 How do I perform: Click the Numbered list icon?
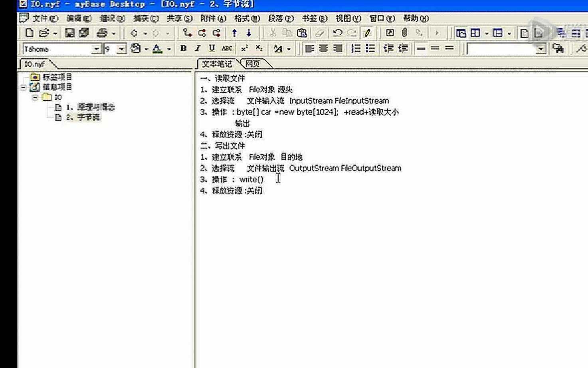(x=356, y=48)
